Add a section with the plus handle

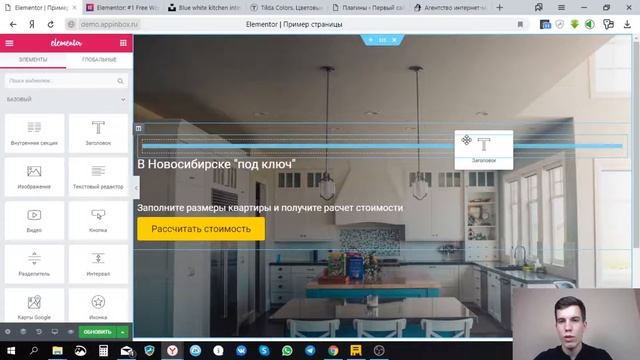pyautogui.click(x=371, y=40)
